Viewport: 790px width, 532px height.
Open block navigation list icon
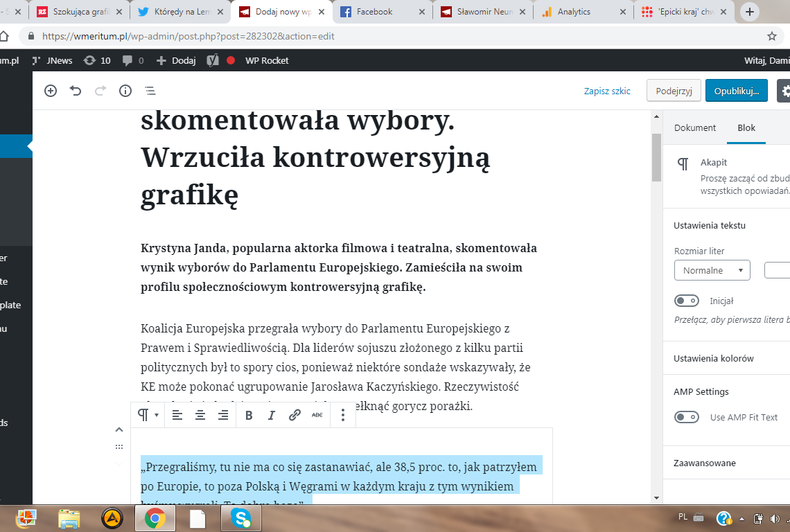tap(150, 91)
